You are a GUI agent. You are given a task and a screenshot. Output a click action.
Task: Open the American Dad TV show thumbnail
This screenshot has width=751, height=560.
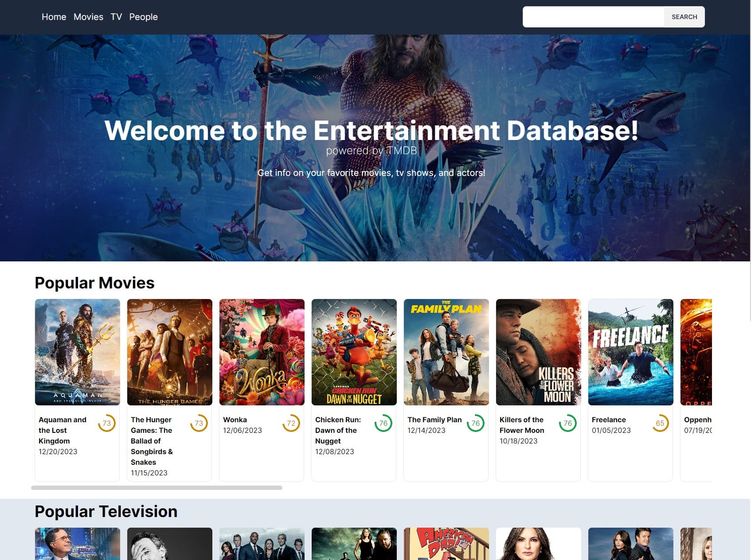click(446, 544)
